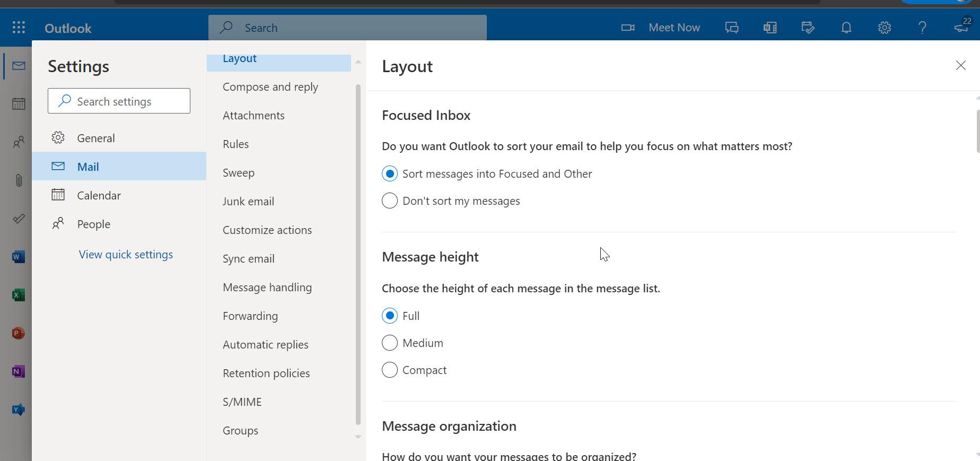
Task: Click the Meet Now label
Action: pos(674,28)
